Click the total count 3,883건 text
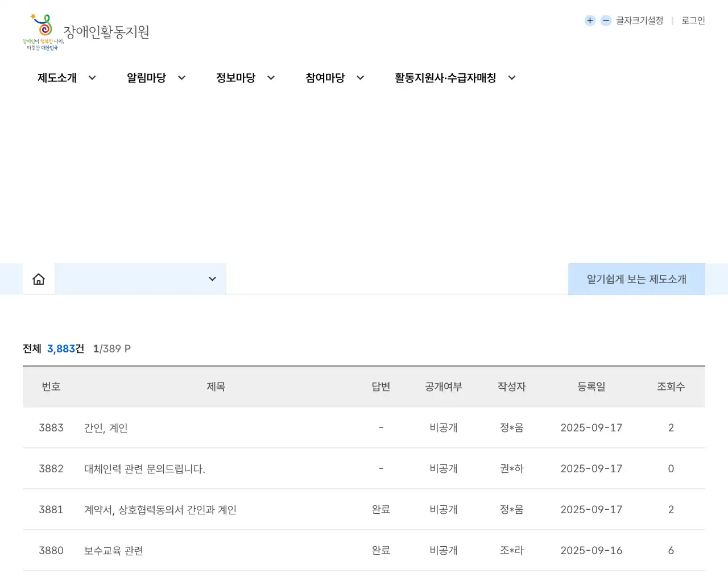Screen dimensions: 728x582 point(63,348)
